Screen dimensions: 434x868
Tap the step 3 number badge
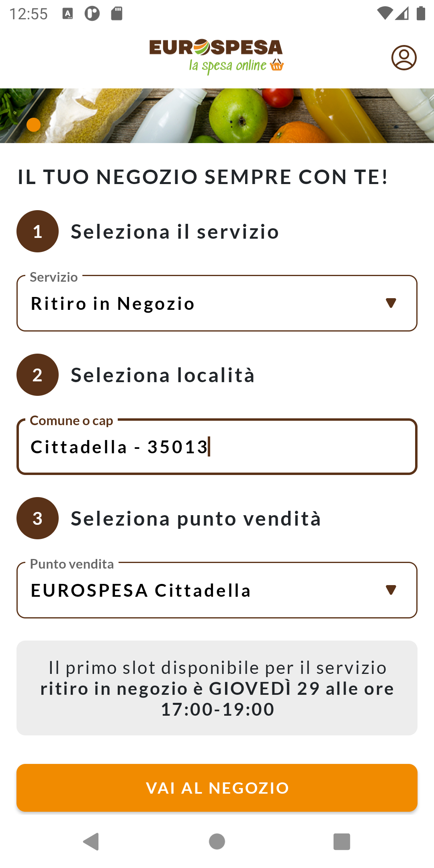point(37,518)
